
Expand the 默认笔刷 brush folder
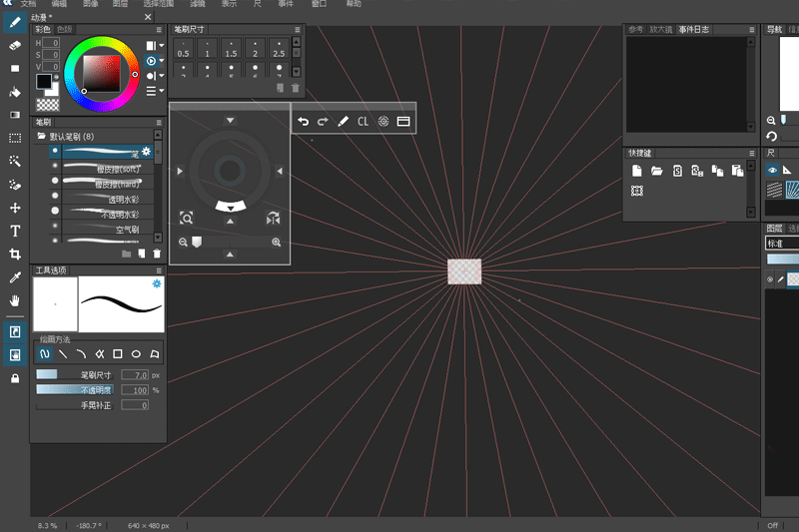coord(41,136)
